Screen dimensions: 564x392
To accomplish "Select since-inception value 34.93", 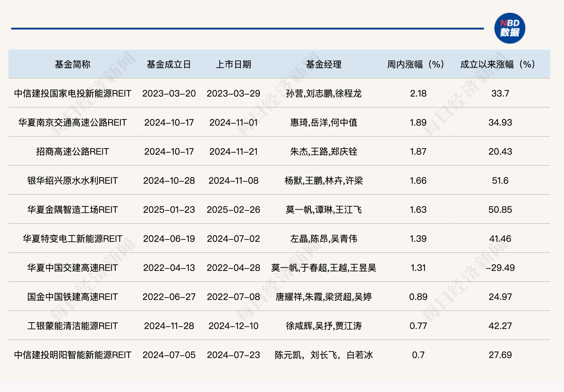I will tap(500, 122).
